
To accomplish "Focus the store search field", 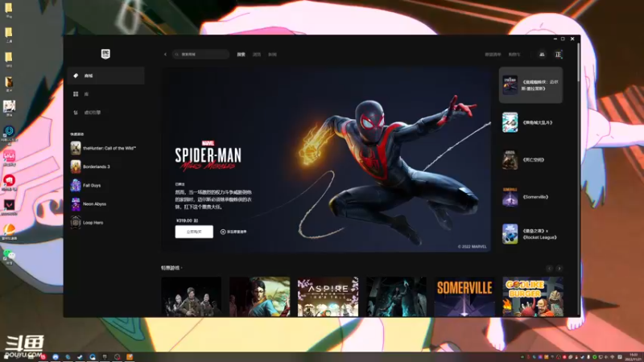I will pyautogui.click(x=200, y=54).
